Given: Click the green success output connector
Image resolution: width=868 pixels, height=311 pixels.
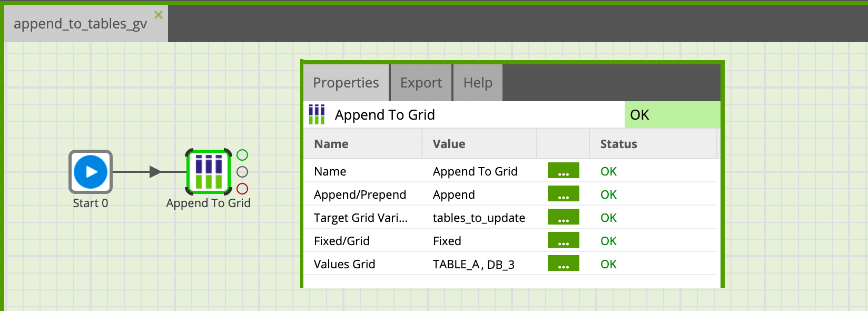Looking at the screenshot, I should [242, 155].
